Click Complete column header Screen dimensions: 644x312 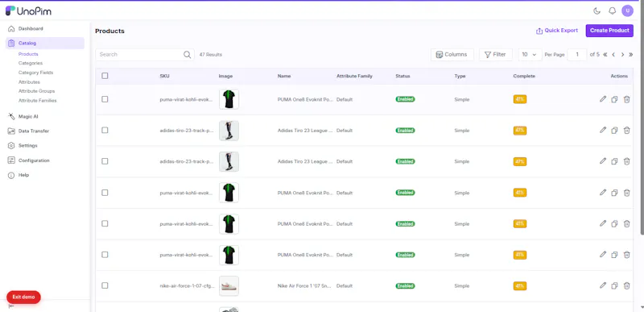click(x=524, y=76)
